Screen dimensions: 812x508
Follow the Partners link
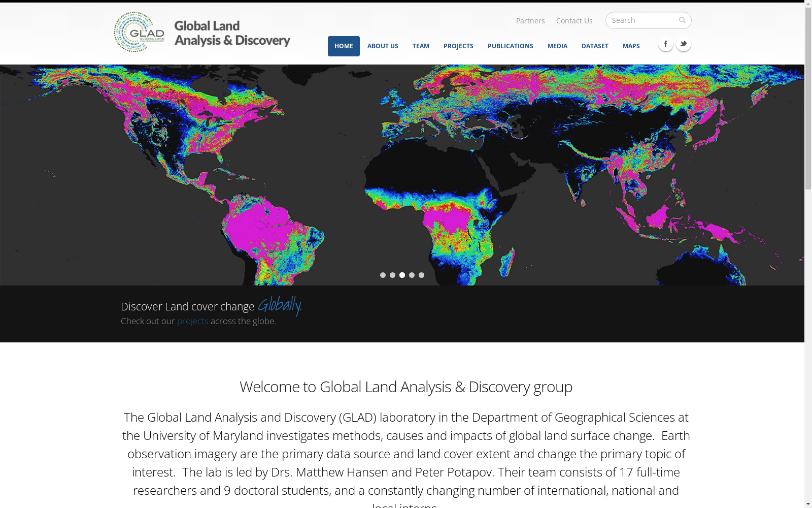point(530,21)
